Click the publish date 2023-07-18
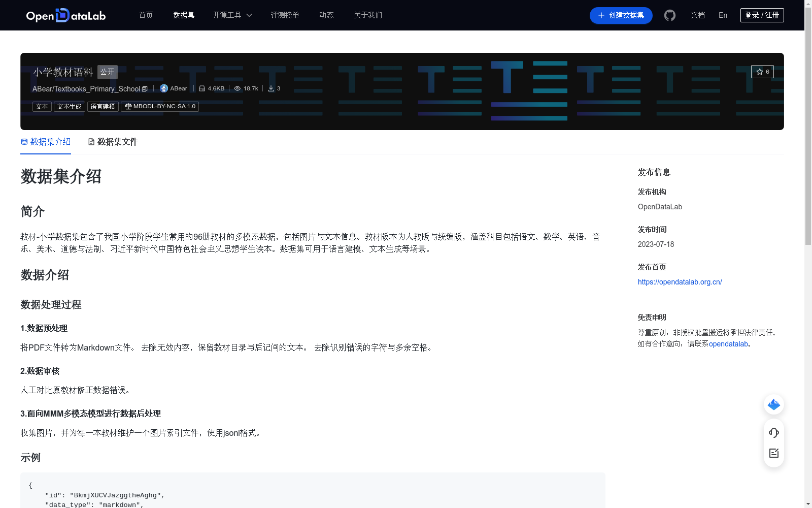Viewport: 812px width, 508px height. click(656, 244)
